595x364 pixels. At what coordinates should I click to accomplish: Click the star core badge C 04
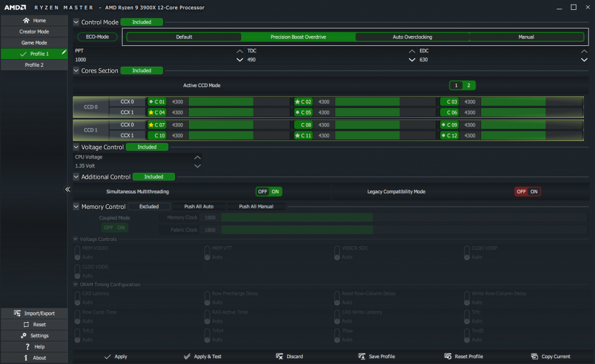[x=157, y=113]
